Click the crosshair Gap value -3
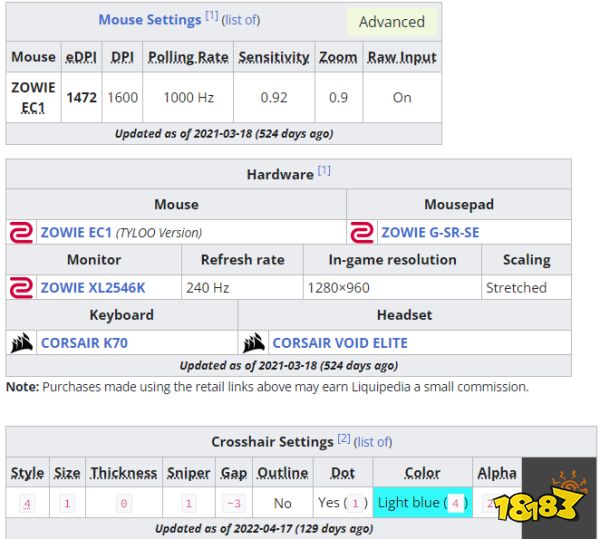Image resolution: width=600 pixels, height=539 pixels. pos(233,503)
